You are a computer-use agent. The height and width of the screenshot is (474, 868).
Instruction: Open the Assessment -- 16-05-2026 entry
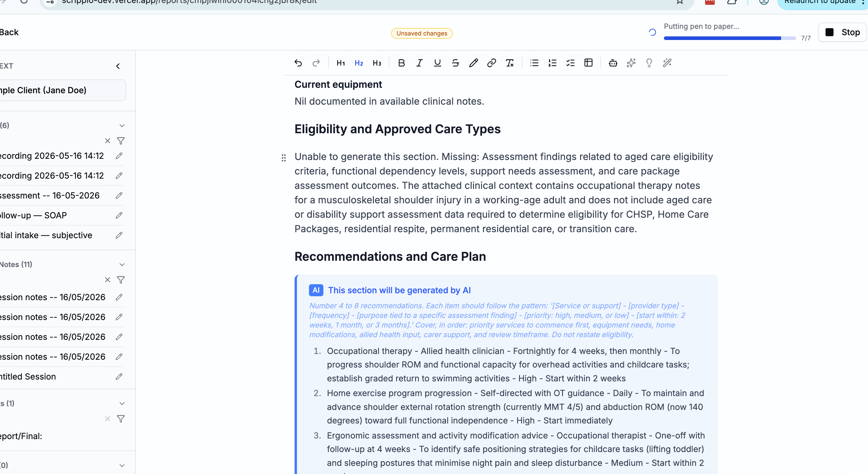(50, 195)
